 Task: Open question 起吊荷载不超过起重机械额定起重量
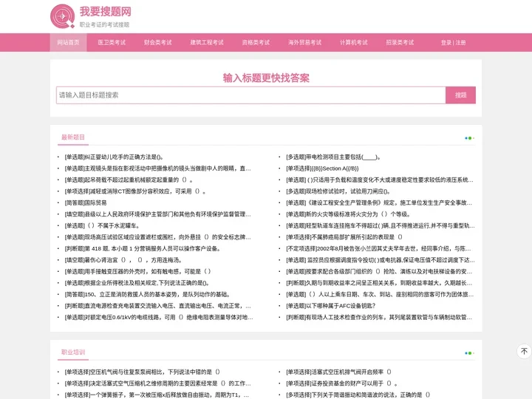[129, 180]
